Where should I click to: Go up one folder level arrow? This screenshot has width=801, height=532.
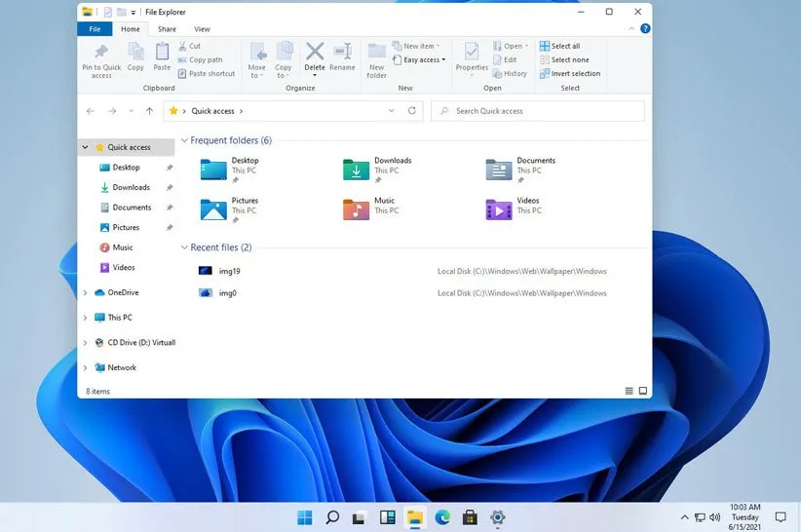[x=148, y=111]
